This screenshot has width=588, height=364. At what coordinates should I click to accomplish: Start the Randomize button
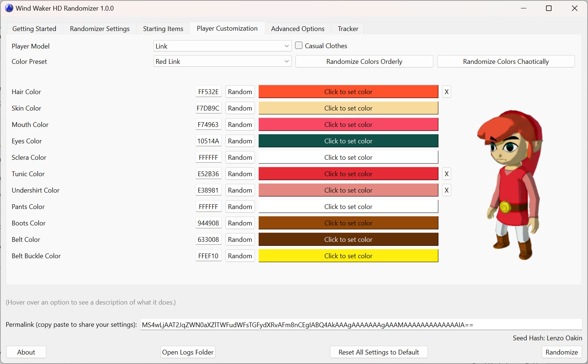[x=562, y=352]
